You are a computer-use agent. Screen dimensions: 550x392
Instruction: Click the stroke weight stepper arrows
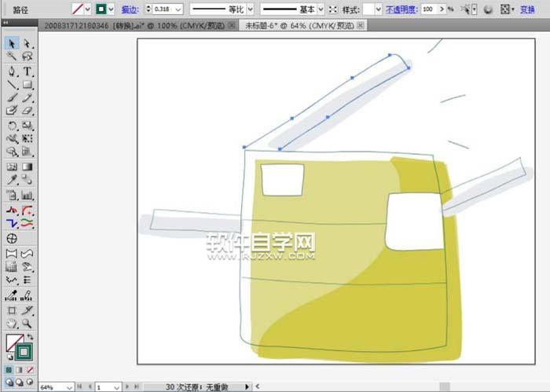(148, 9)
